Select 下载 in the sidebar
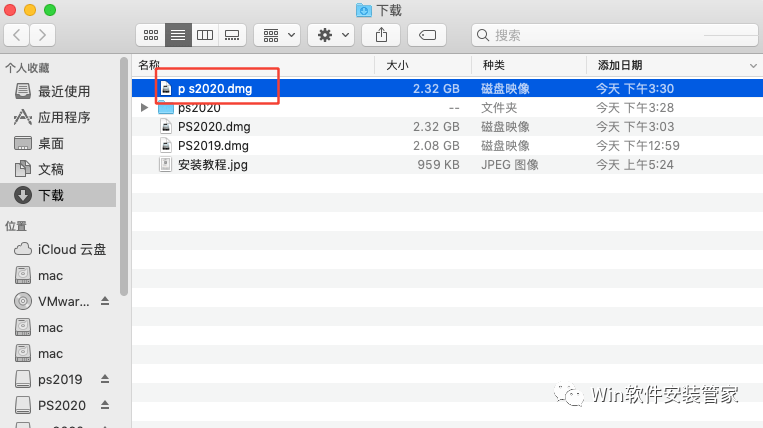This screenshot has width=763, height=428. coord(58,195)
